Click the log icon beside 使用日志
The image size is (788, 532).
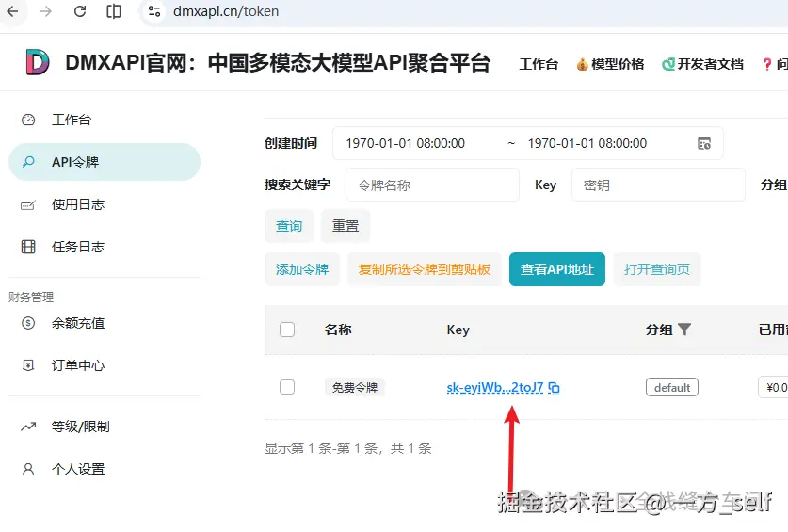click(x=28, y=204)
